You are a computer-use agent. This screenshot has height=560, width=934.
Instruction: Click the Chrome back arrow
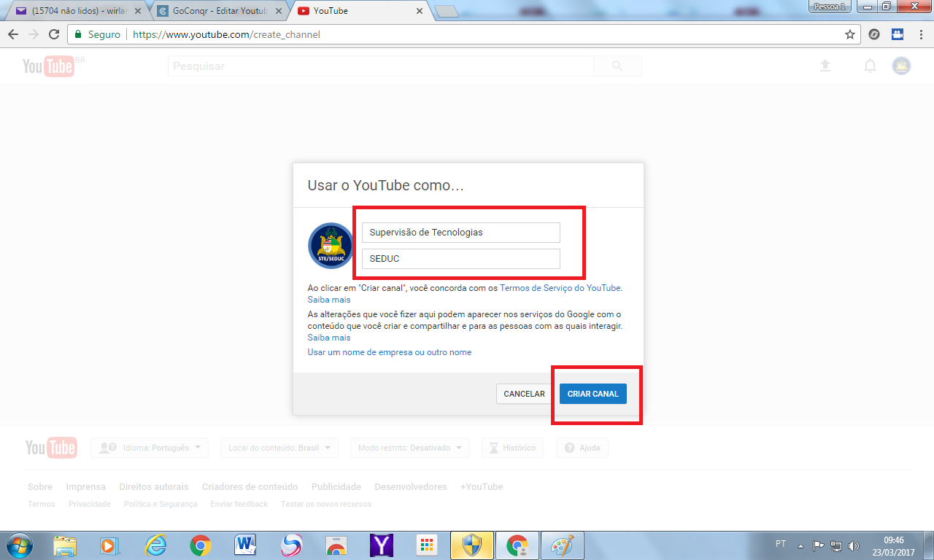(13, 34)
